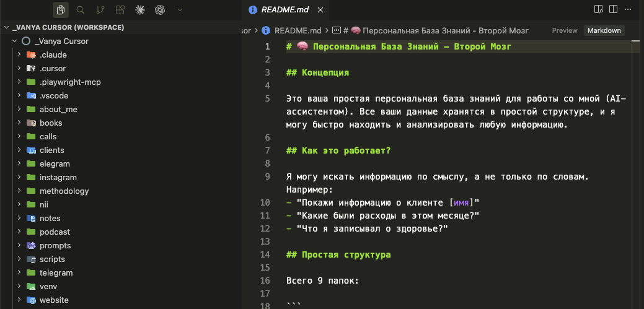644x309 pixels.
Task: Click README.md in the breadcrumb
Action: tap(298, 30)
